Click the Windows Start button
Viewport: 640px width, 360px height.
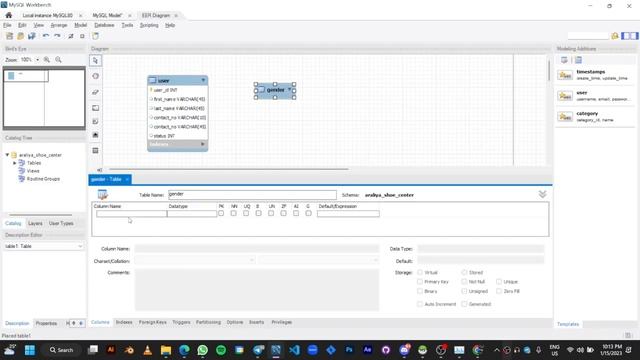click(x=30, y=350)
